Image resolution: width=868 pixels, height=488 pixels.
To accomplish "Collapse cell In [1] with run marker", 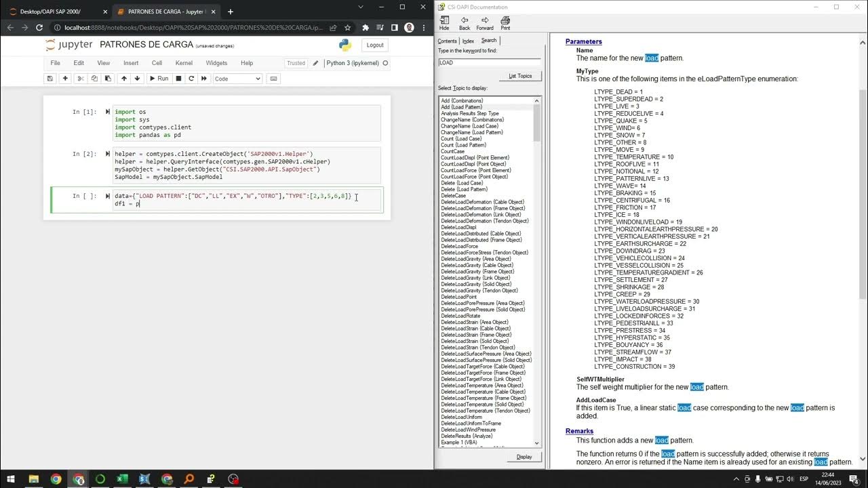I will (x=107, y=111).
